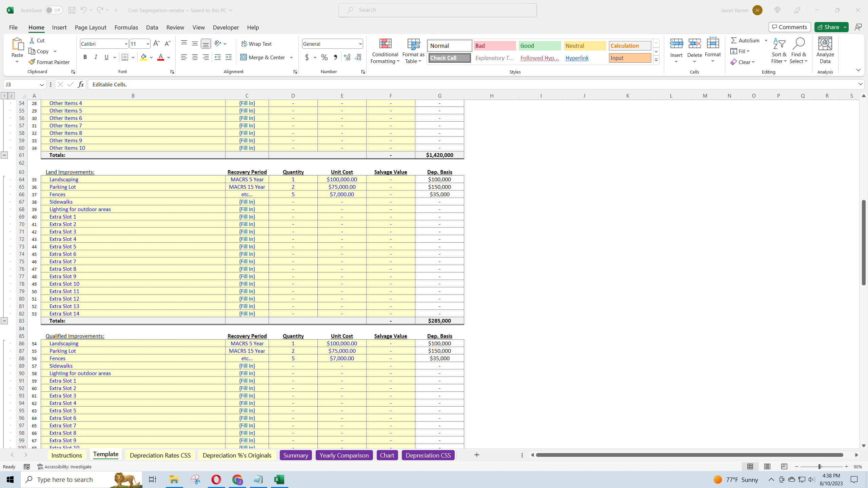Click Merge & Center
The height and width of the screenshot is (488, 868).
pos(263,57)
